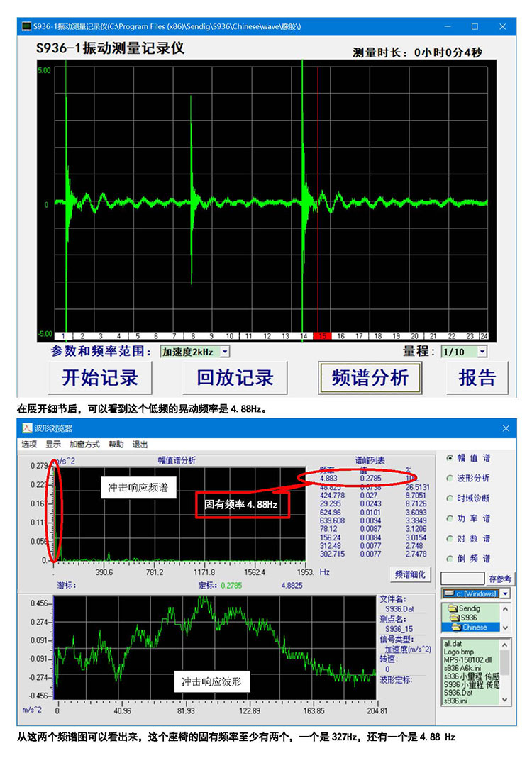Viewport: 532px width, 758px height.
Task: Click the 波形浏览器 window icon
Action: tap(27, 428)
